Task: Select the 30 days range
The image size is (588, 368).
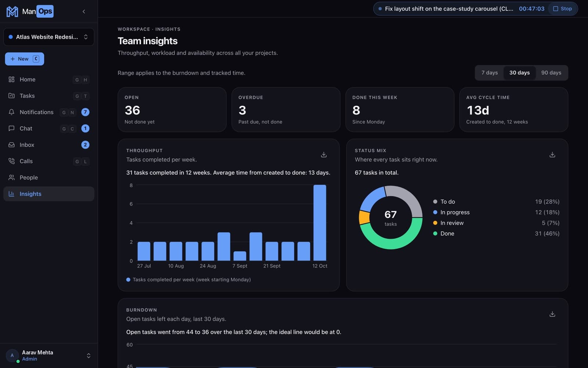Action: click(519, 73)
